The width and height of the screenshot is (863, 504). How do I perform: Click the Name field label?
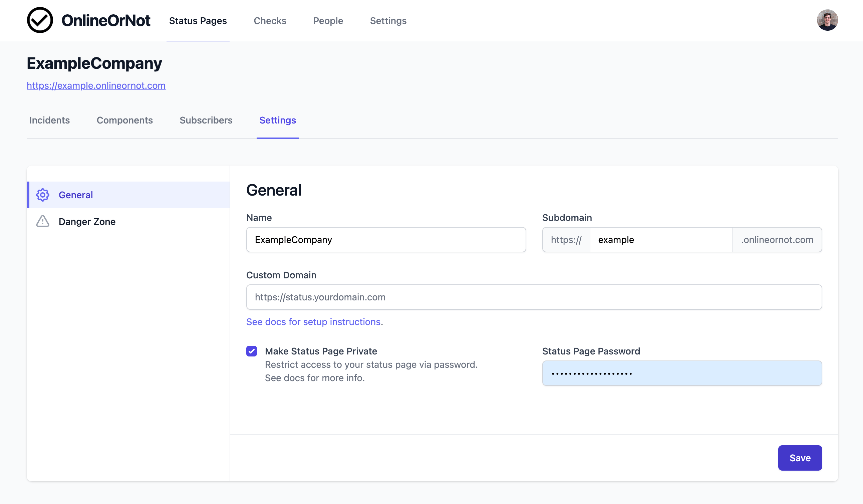tap(259, 218)
